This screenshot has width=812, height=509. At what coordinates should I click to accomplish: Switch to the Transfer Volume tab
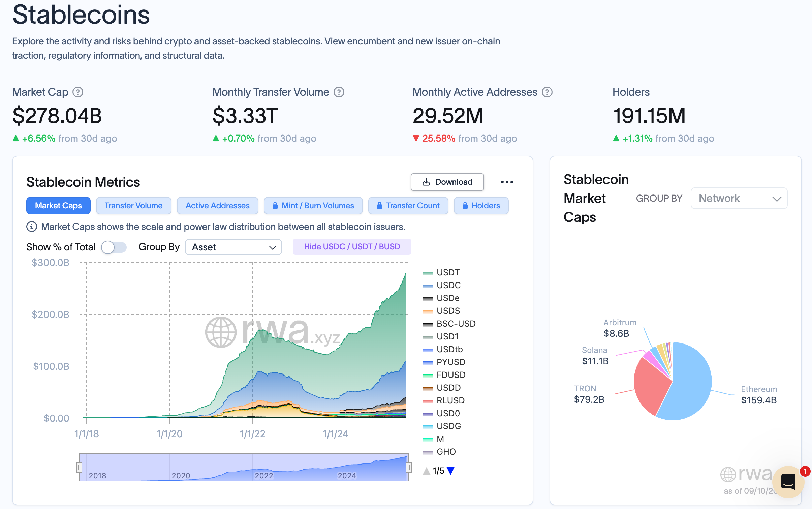pos(133,206)
